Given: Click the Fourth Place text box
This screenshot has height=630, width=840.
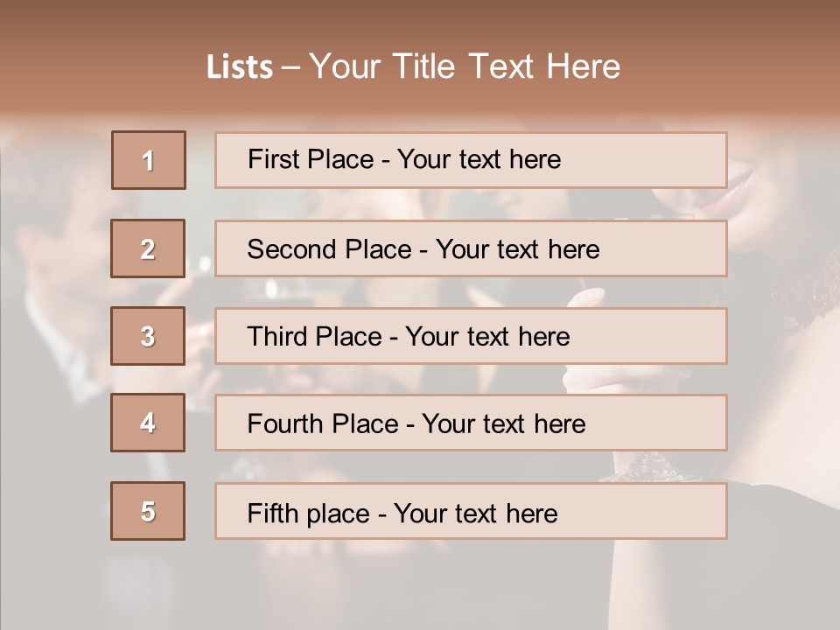Looking at the screenshot, I should point(471,423).
